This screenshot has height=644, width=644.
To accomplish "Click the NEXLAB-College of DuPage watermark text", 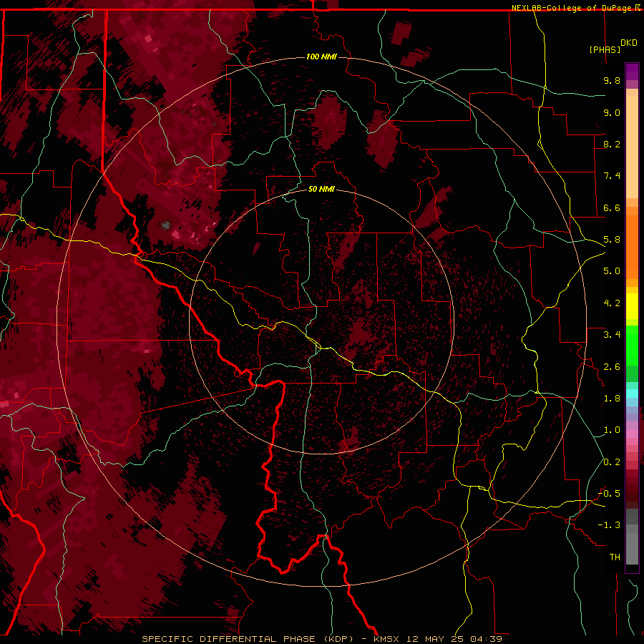I will pyautogui.click(x=572, y=8).
